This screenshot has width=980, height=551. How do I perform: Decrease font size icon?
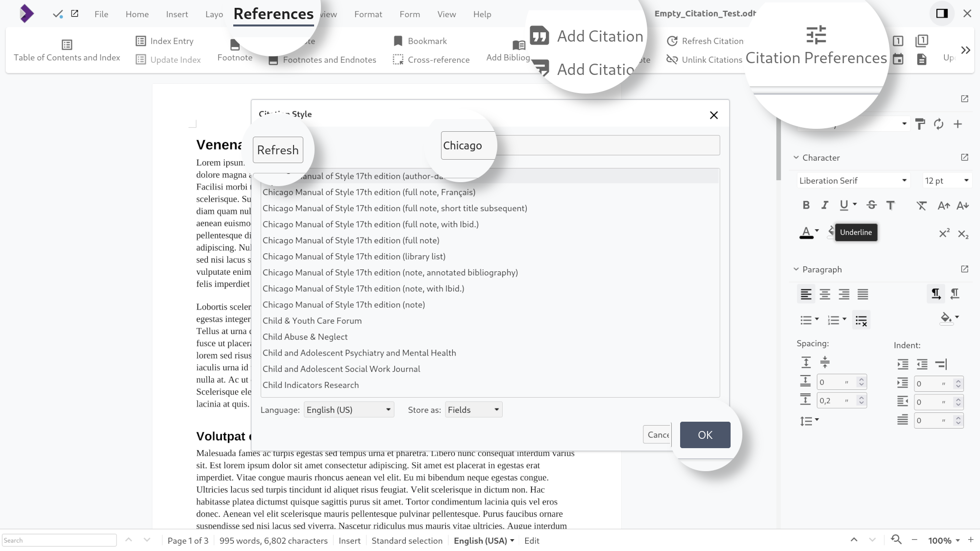(x=963, y=205)
